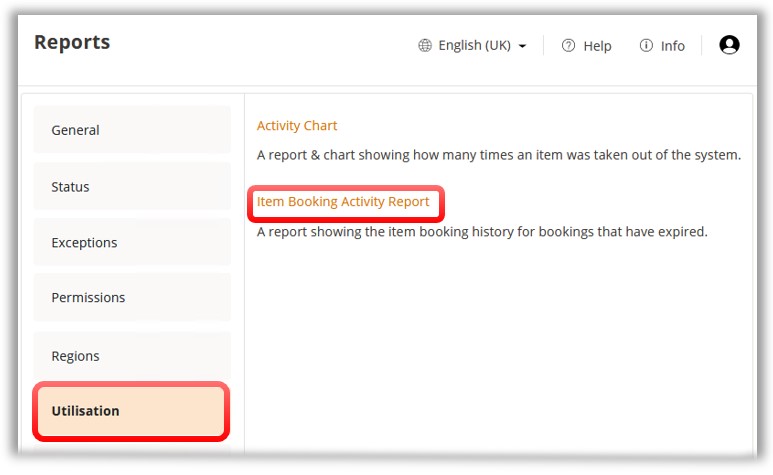773x475 pixels.
Task: Open the user profile avatar icon
Action: pyautogui.click(x=729, y=45)
